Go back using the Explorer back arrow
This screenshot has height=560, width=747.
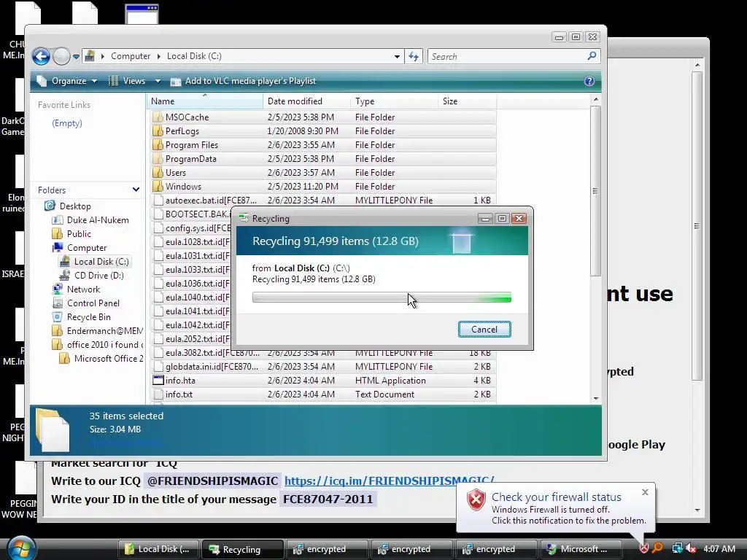(41, 56)
